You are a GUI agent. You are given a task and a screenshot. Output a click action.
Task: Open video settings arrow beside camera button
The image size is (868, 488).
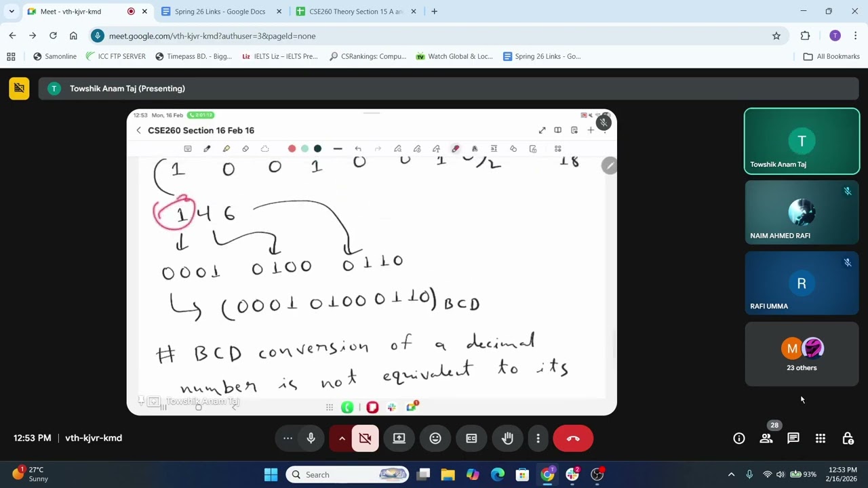(342, 439)
